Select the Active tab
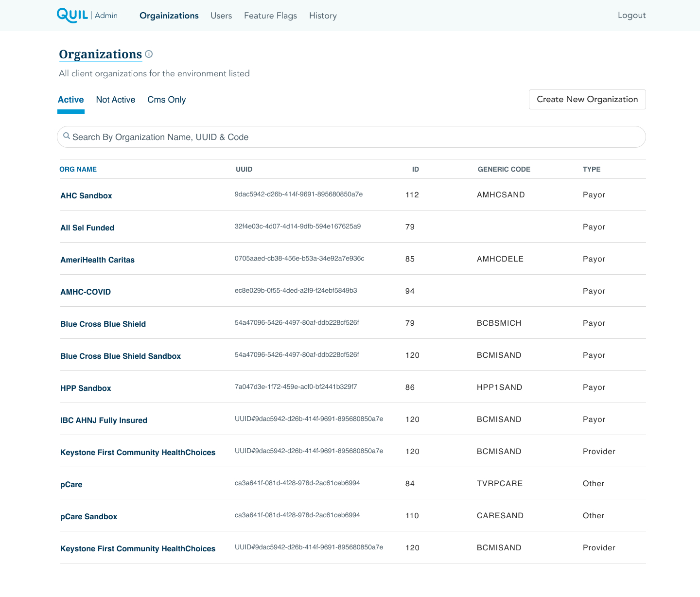700x597 pixels. click(71, 100)
